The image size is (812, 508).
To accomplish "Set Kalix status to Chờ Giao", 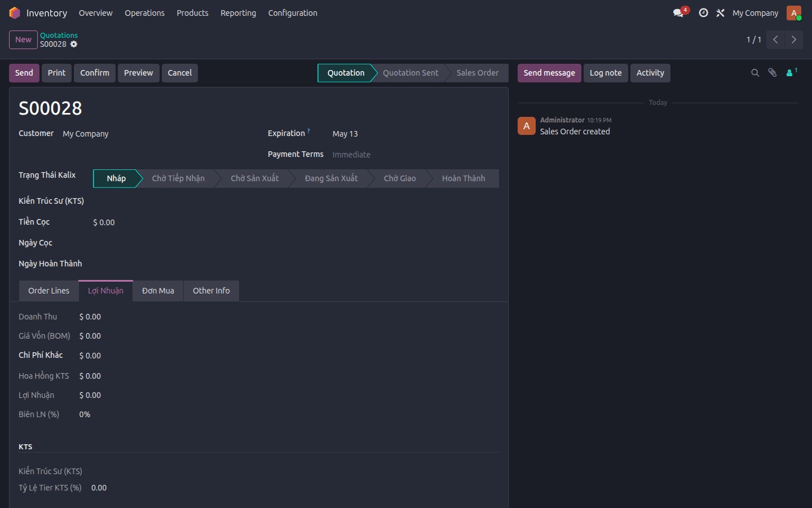I will (400, 178).
